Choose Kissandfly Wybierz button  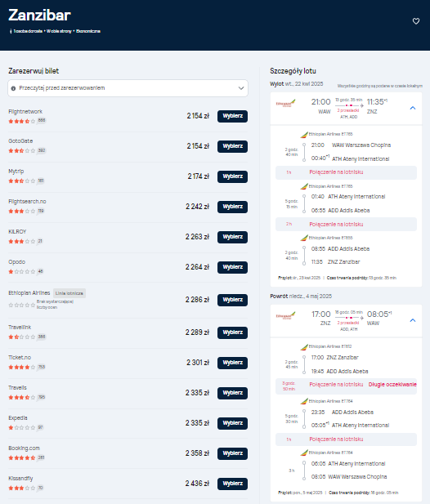pyautogui.click(x=232, y=484)
